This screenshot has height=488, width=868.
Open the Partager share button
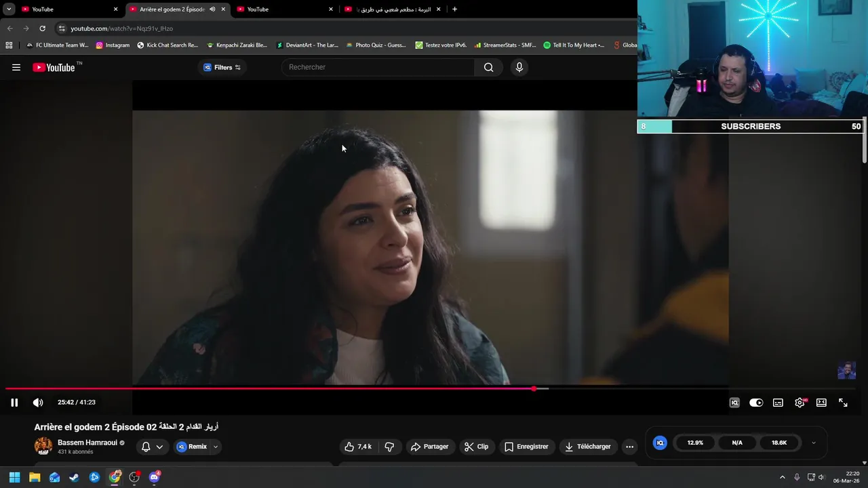(x=430, y=447)
